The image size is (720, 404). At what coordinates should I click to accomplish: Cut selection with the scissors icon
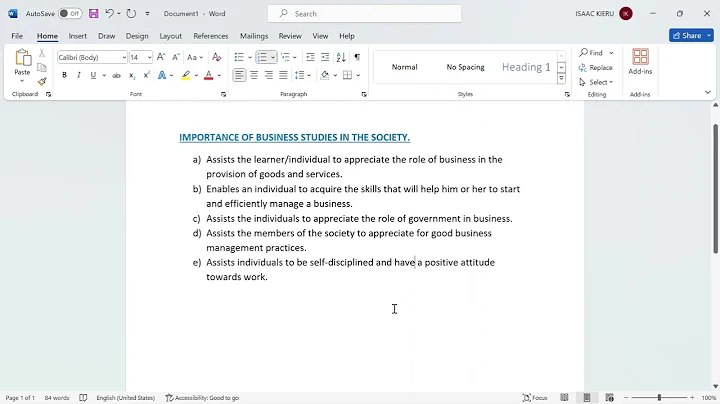[x=42, y=53]
